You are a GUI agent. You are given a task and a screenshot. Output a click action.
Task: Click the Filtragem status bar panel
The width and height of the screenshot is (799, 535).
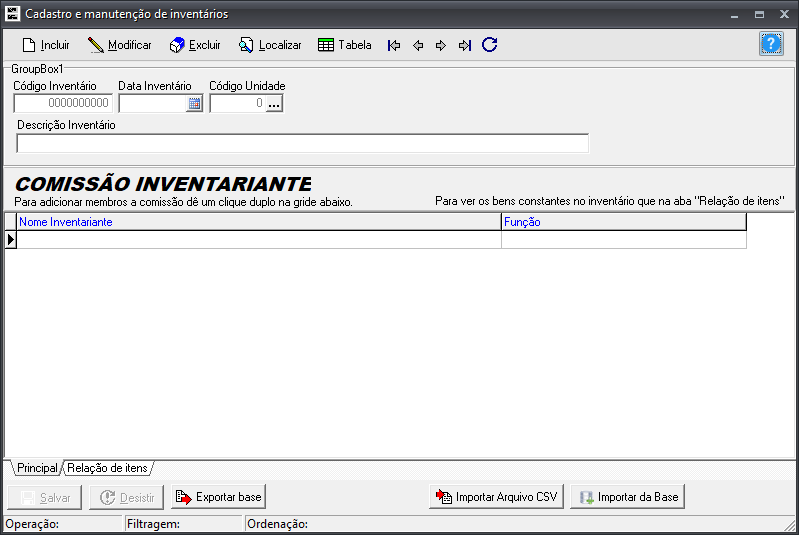coord(183,524)
